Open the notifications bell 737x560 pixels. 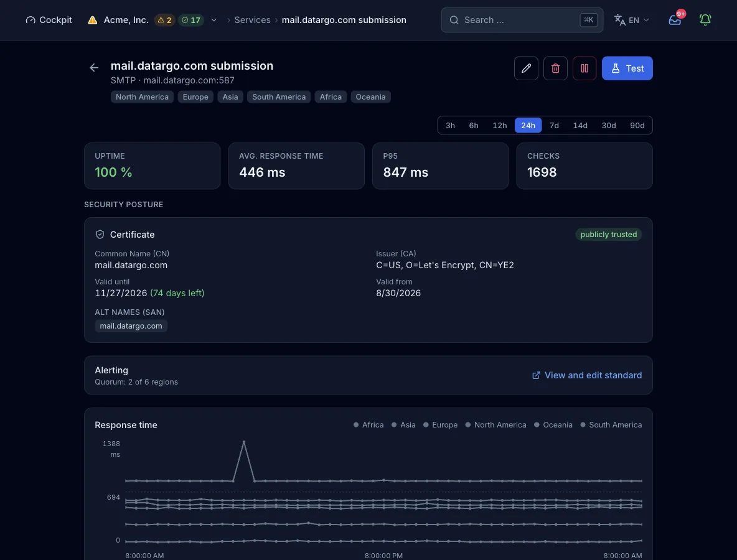(705, 20)
